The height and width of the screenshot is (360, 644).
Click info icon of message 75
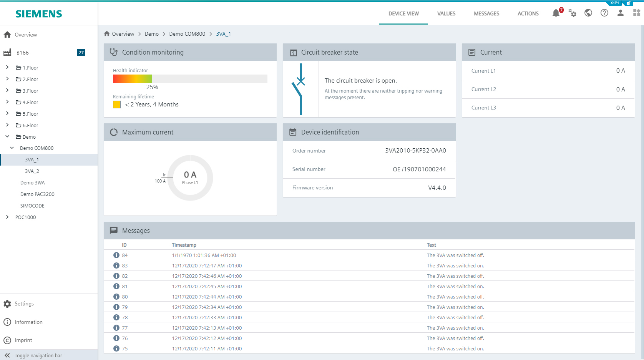click(116, 348)
